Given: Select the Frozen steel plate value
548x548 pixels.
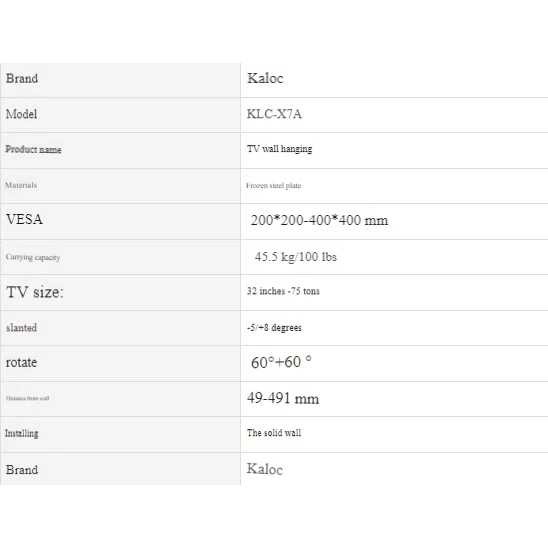Looking at the screenshot, I should [x=273, y=186].
